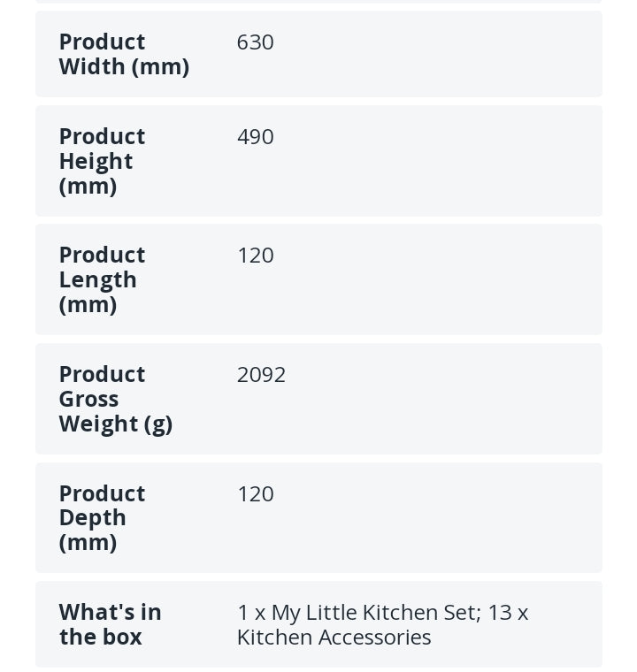Click the Product Depth (mm) label
637x672 pixels.
pyautogui.click(x=102, y=517)
